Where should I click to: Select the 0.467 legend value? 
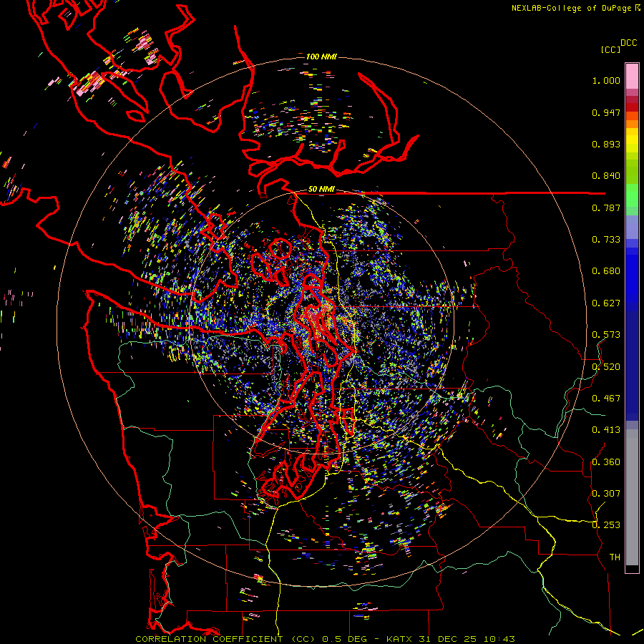(606, 399)
